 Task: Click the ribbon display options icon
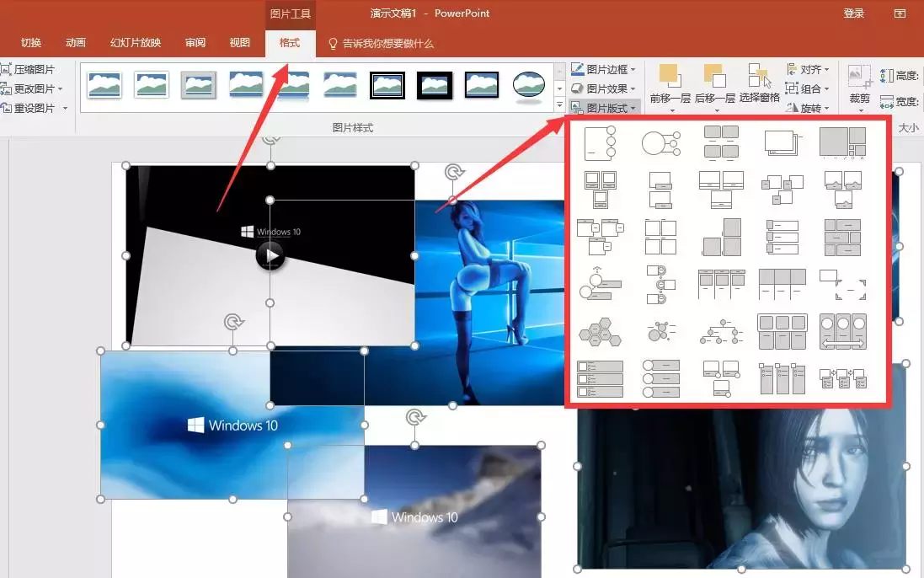[900, 13]
